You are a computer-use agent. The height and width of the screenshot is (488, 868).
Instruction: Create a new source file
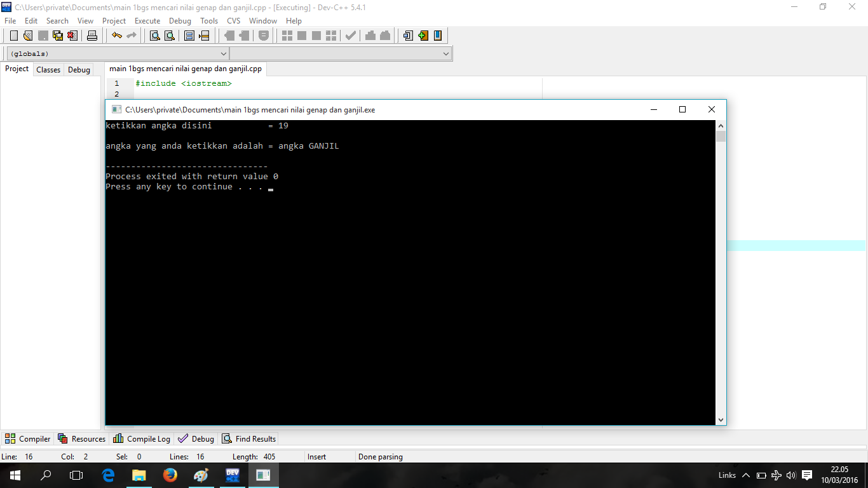coord(13,35)
